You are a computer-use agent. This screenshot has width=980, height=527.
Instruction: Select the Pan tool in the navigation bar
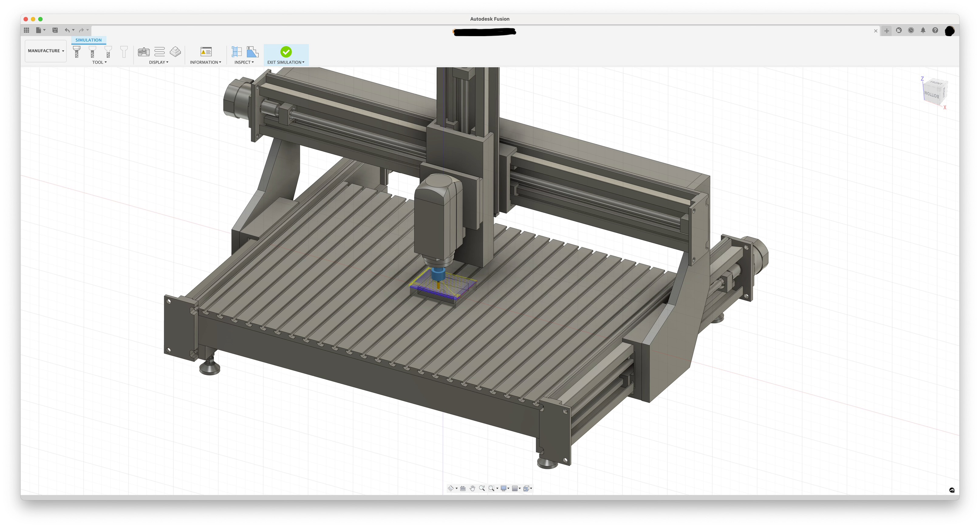[x=473, y=488]
